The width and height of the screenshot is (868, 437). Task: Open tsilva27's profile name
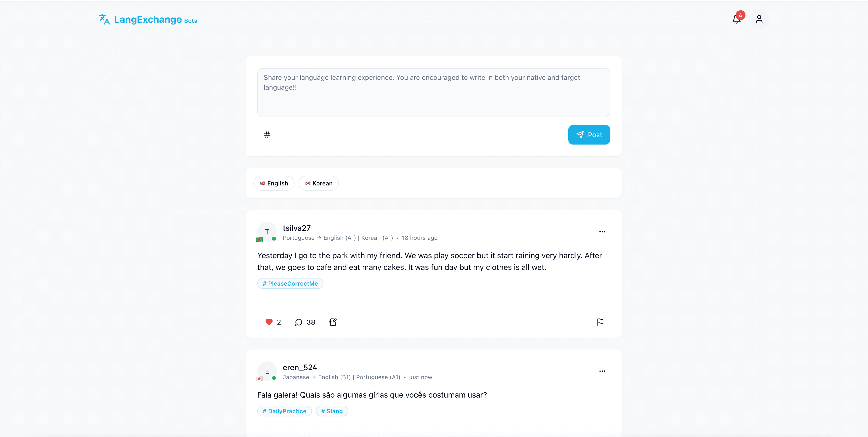coord(297,228)
